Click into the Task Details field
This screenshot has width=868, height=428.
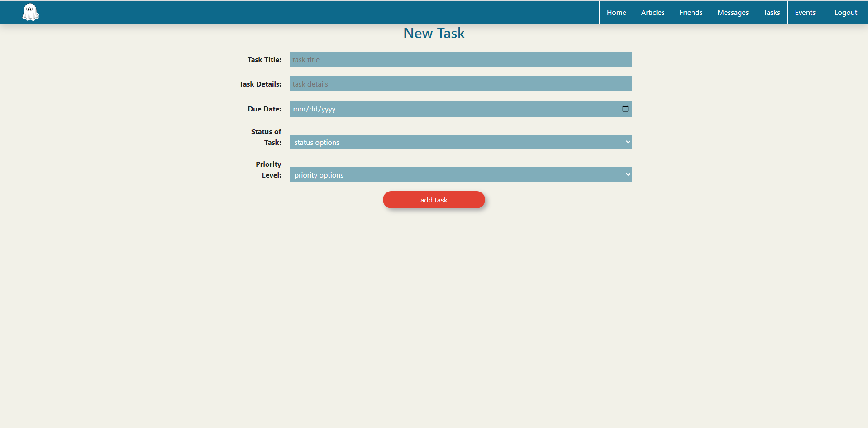pos(461,84)
